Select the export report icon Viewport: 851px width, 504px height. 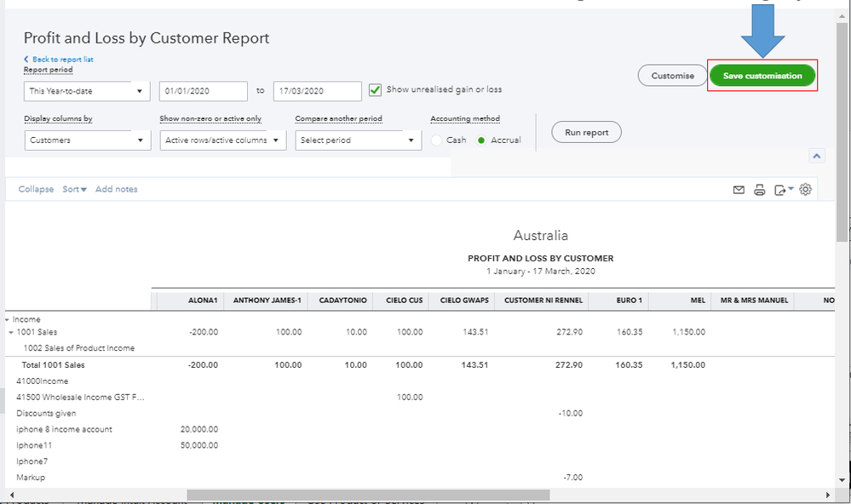[780, 189]
